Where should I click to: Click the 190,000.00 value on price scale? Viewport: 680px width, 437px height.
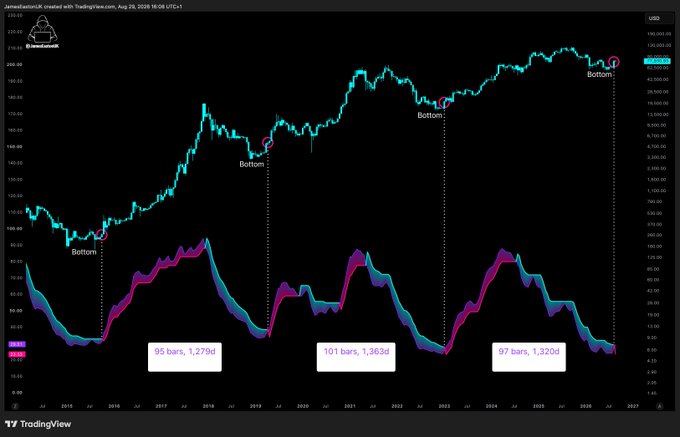pyautogui.click(x=659, y=34)
